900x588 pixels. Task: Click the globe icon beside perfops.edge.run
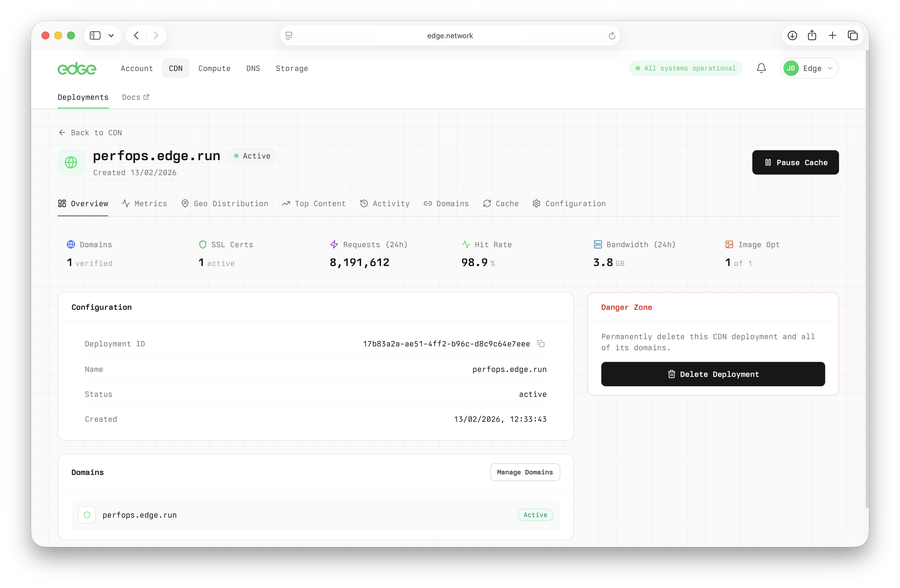[71, 162]
